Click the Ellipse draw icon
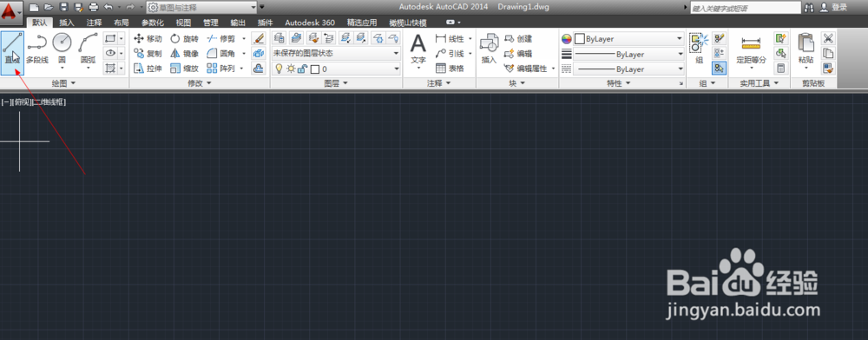Screen dimensions: 868x340 (x=111, y=53)
